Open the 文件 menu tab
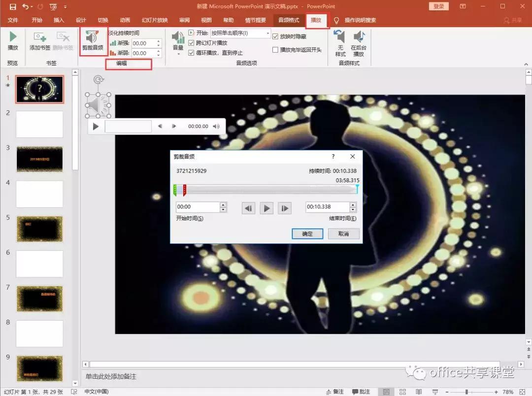 [13, 20]
